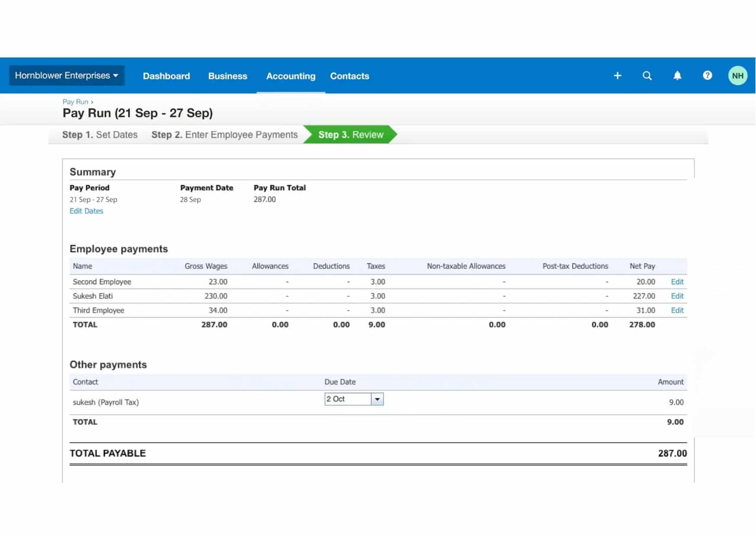Click the plus create-new icon
Screen dimensions: 756x536
617,76
